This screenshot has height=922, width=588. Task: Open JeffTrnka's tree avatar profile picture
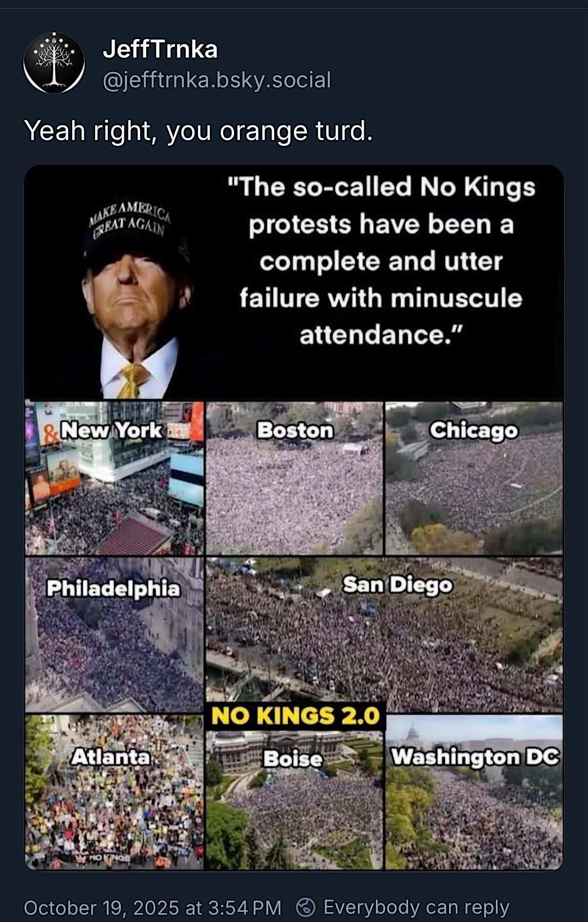click(x=54, y=62)
